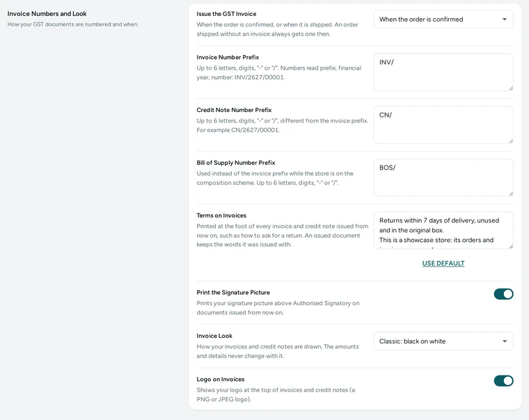The image size is (529, 420).
Task: Click 'When the order is confirmed, or when it is shipped' text
Action: pos(277,29)
